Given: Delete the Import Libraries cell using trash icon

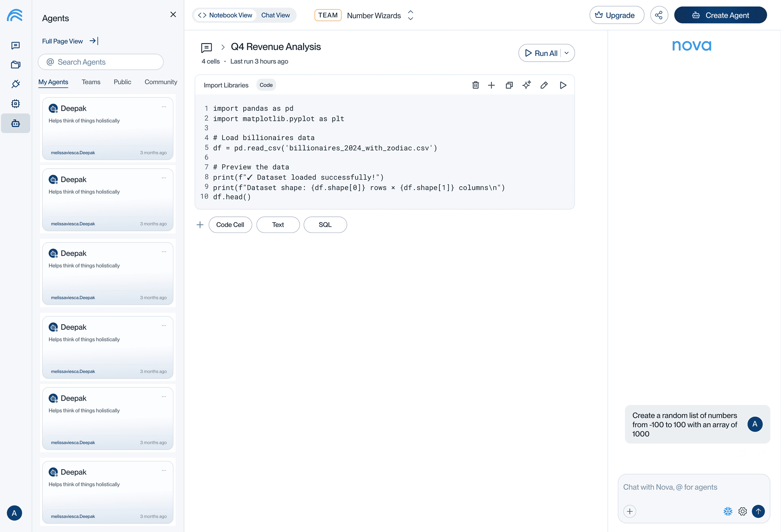Looking at the screenshot, I should (475, 85).
